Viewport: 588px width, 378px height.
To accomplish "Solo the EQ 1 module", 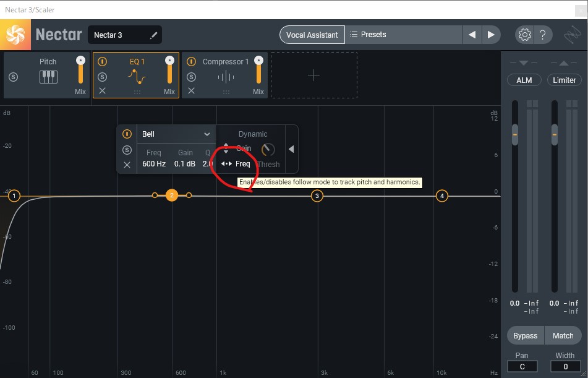I will [x=103, y=77].
